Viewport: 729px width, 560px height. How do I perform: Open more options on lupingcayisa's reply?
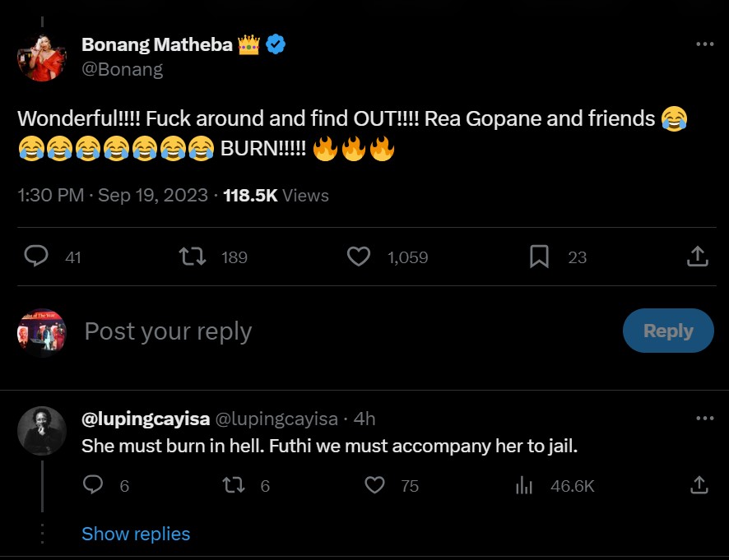704,419
